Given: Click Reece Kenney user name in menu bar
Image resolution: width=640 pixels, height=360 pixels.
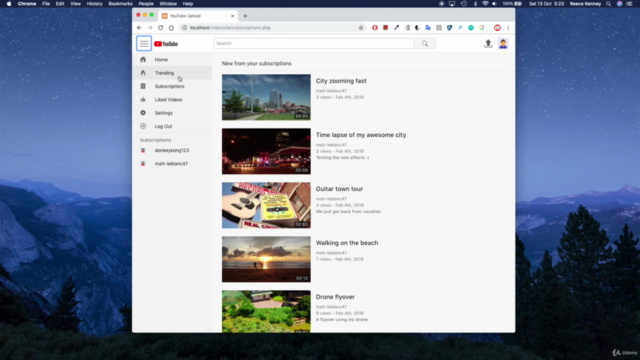Looking at the screenshot, I should coord(585,4).
